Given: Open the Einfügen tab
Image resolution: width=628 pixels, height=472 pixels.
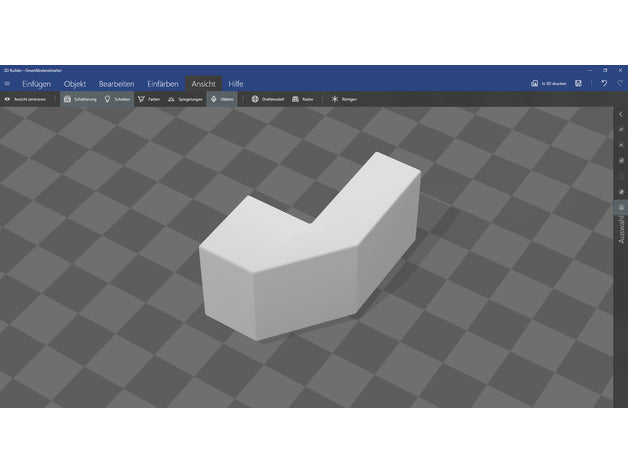Looking at the screenshot, I should (x=36, y=84).
